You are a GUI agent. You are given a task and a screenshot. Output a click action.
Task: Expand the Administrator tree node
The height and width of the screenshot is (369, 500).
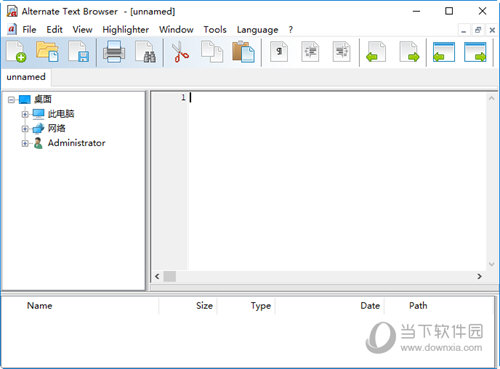25,143
